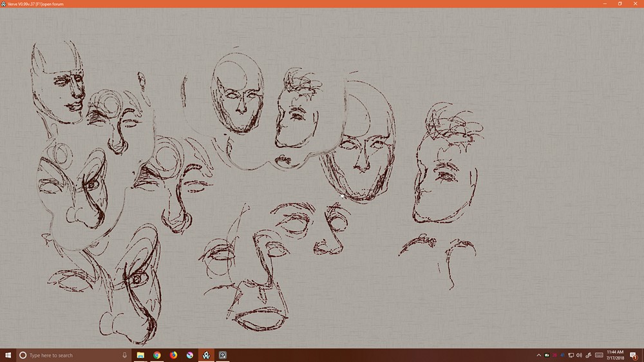The height and width of the screenshot is (362, 644).
Task: Click the clock showing 11:44 AM
Action: tap(615, 355)
